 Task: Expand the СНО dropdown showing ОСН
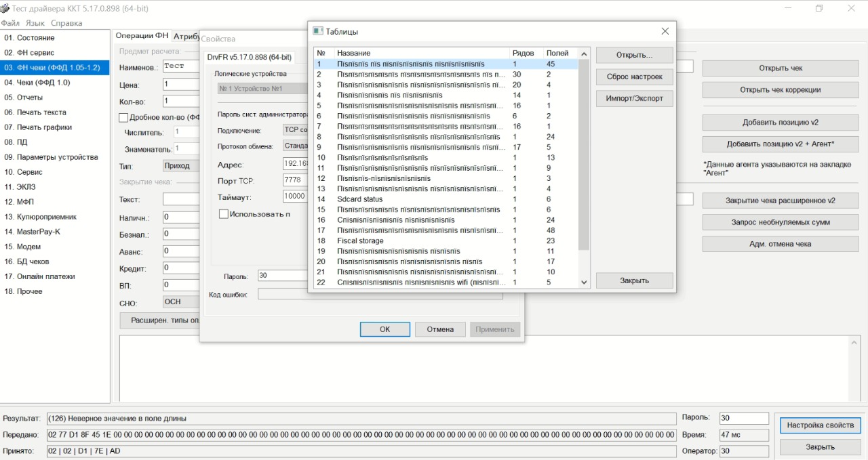tap(181, 302)
